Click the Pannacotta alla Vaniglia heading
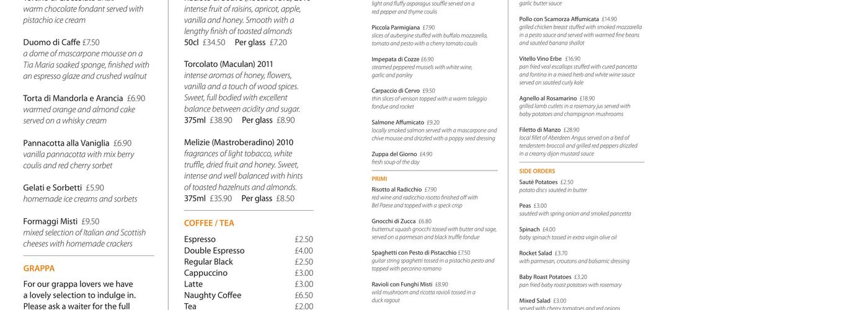Image resolution: width=868 pixels, height=310 pixels. pos(66,143)
